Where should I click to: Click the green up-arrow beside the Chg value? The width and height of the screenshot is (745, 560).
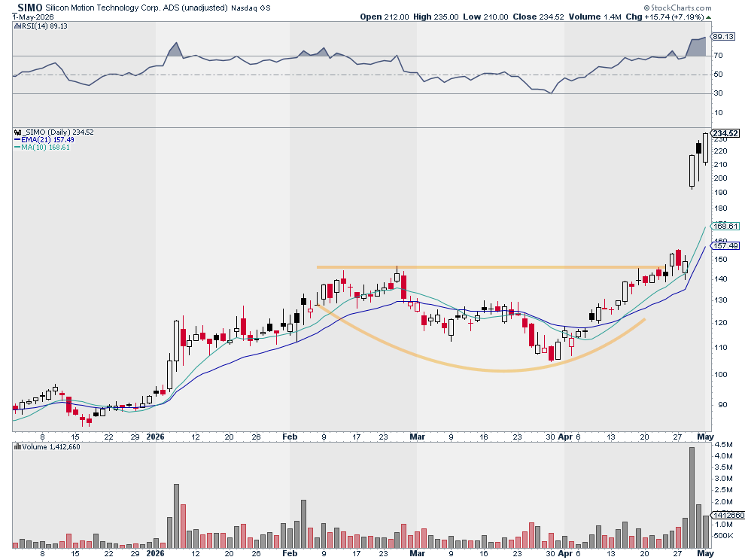tap(708, 17)
